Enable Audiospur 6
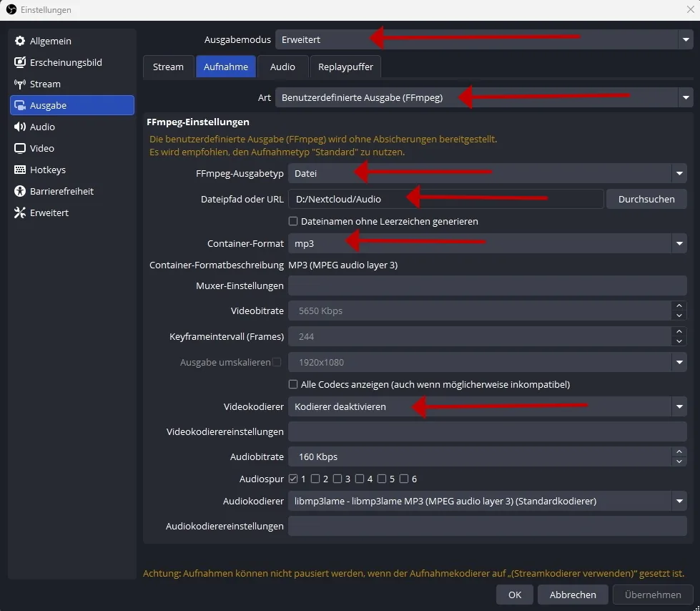This screenshot has width=700, height=611. coord(404,479)
